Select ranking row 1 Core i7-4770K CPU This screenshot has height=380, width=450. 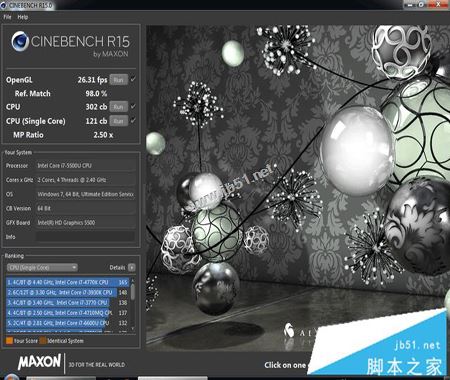[x=68, y=282]
